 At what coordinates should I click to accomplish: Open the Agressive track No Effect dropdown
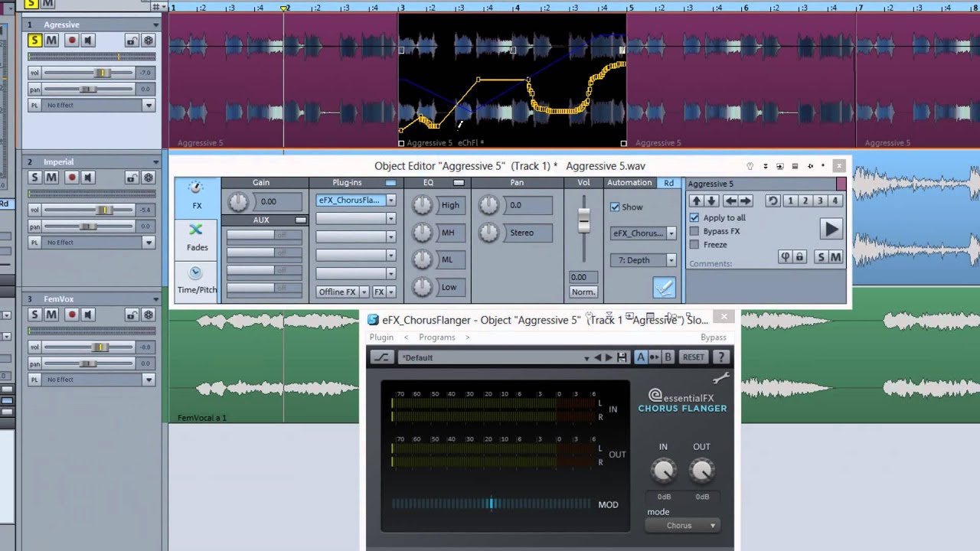[149, 106]
